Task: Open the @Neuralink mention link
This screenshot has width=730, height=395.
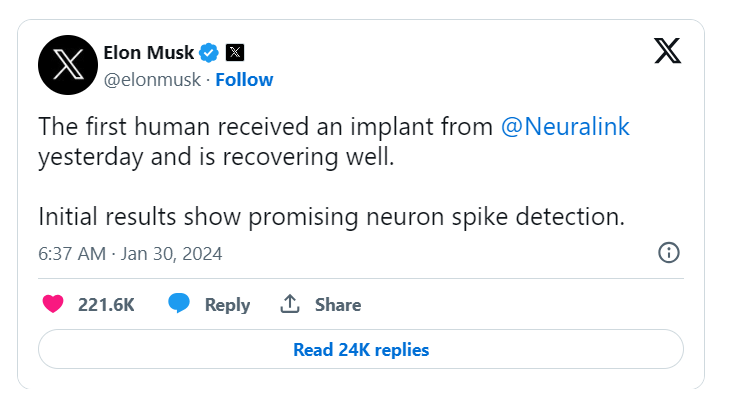Action: 565,127
